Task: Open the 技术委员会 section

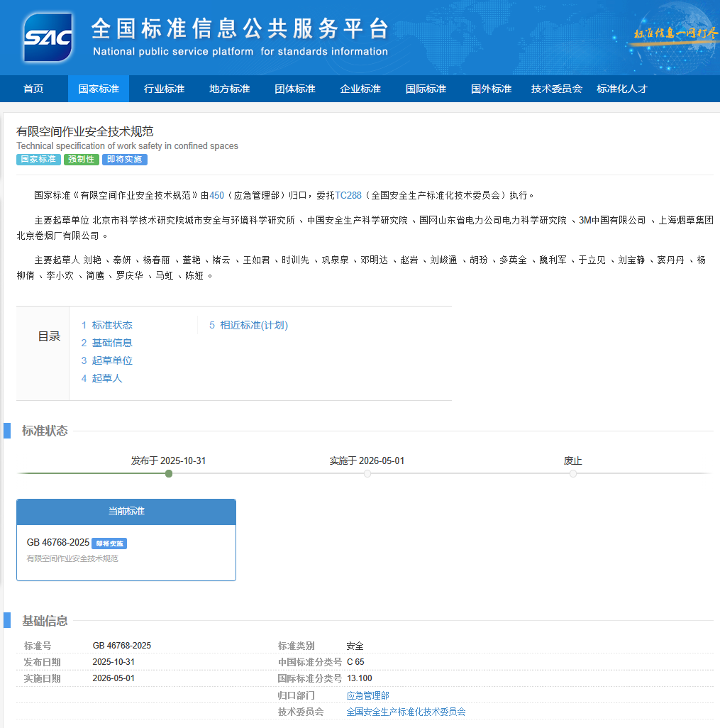Action: click(555, 88)
